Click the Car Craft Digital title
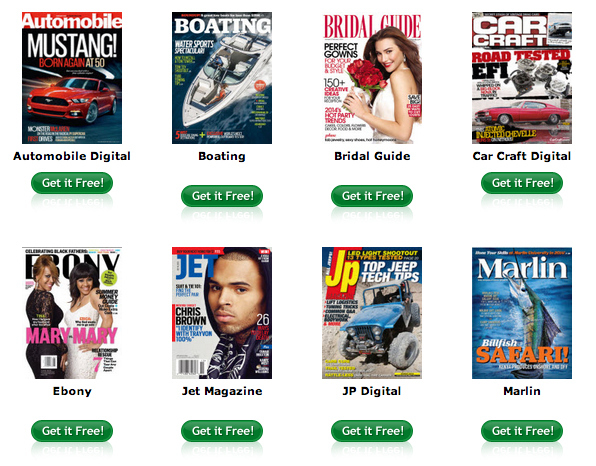 tap(522, 156)
